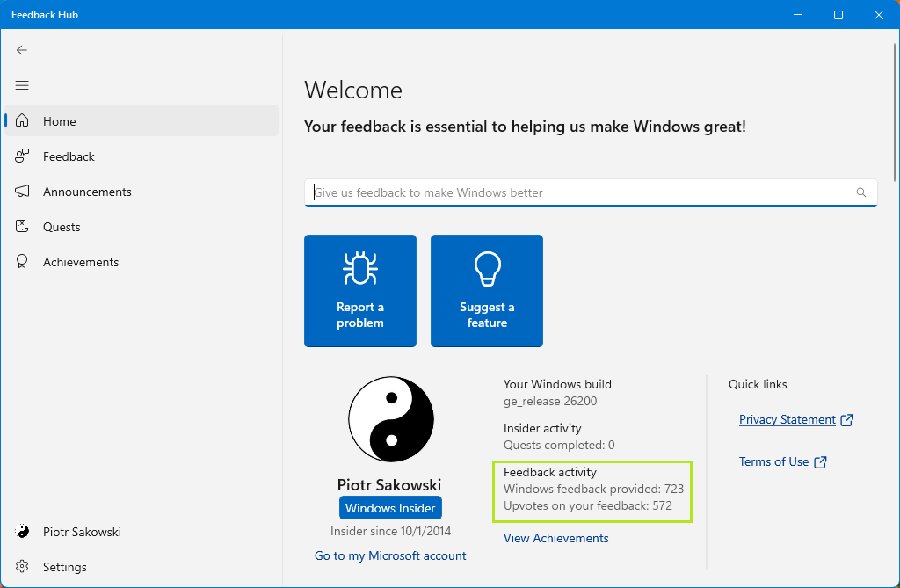900x588 pixels.
Task: Click the magnifier search icon
Action: pos(861,192)
